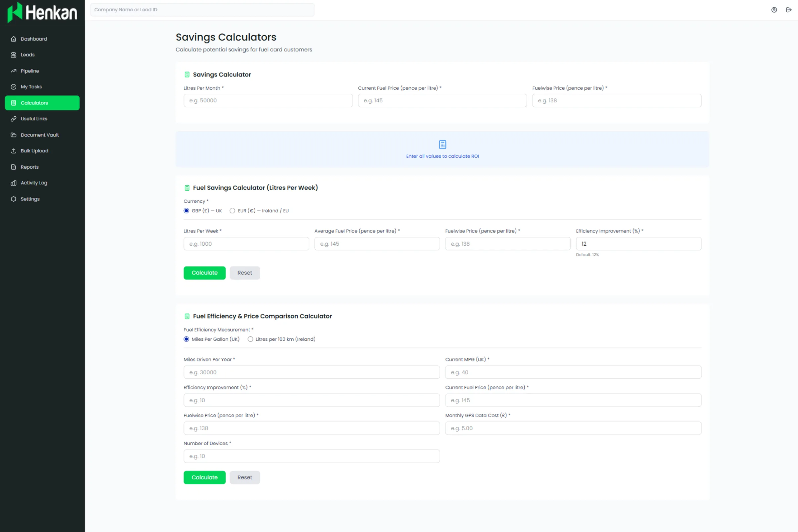Focus the Litres Per Month field
Screen dimensions: 798x532
coord(268,100)
